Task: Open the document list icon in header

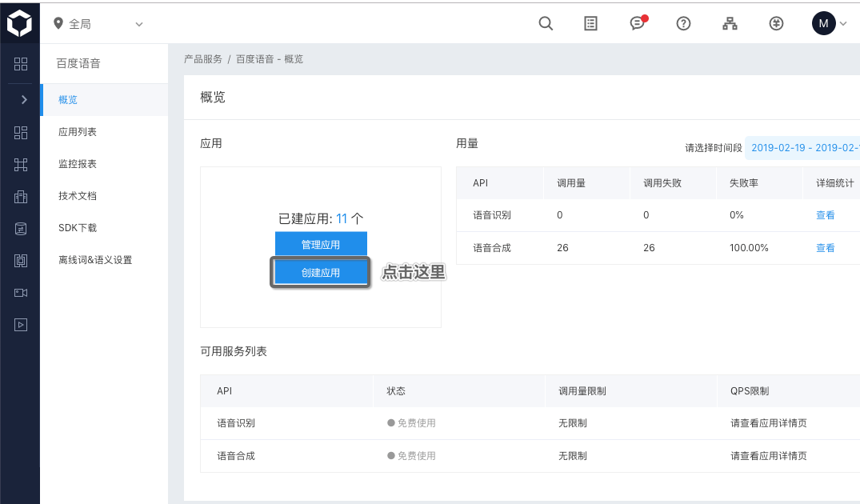Action: coord(590,23)
